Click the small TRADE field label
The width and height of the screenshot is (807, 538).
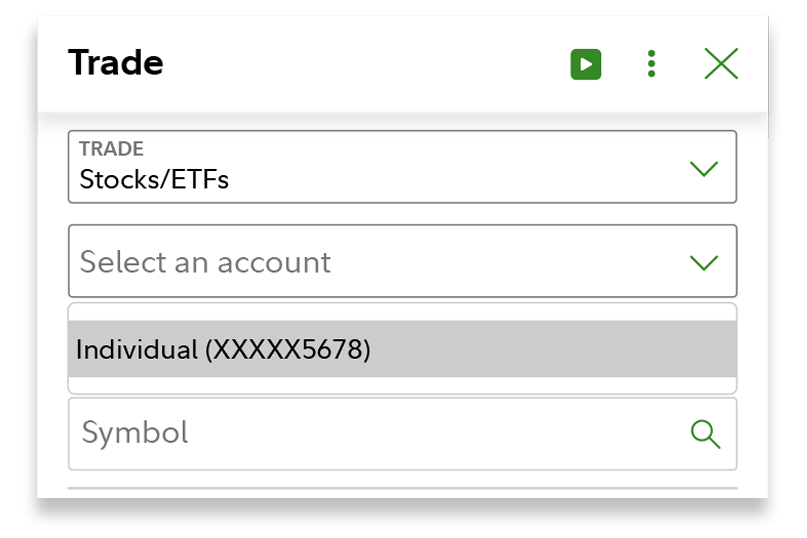(111, 149)
